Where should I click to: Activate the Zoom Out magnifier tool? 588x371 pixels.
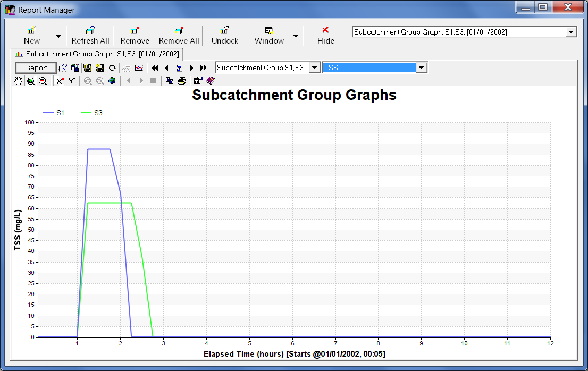point(43,80)
